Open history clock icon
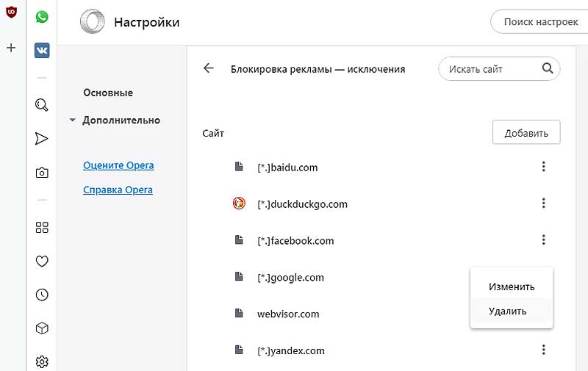 [42, 295]
